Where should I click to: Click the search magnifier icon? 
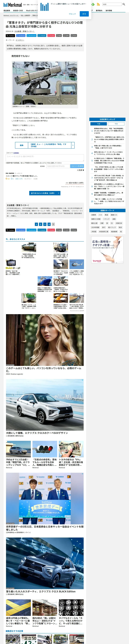coord(124,4)
